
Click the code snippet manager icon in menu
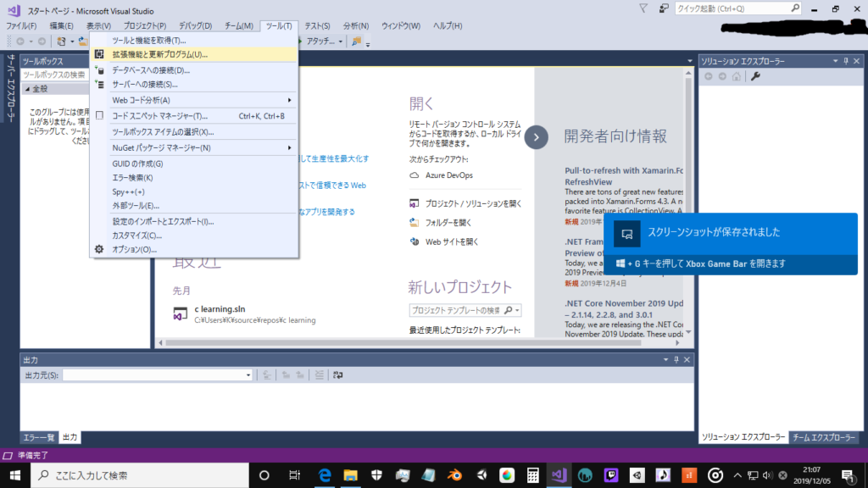[x=99, y=115]
